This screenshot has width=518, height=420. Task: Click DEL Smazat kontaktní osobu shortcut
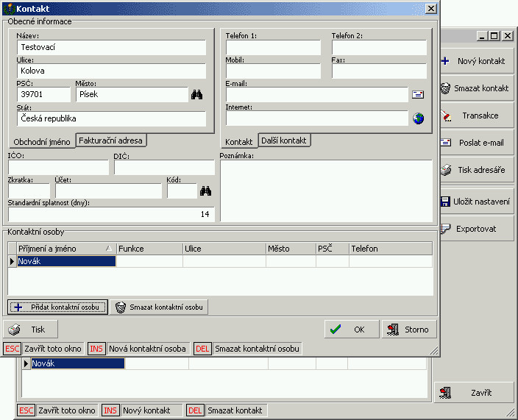pyautogui.click(x=248, y=349)
